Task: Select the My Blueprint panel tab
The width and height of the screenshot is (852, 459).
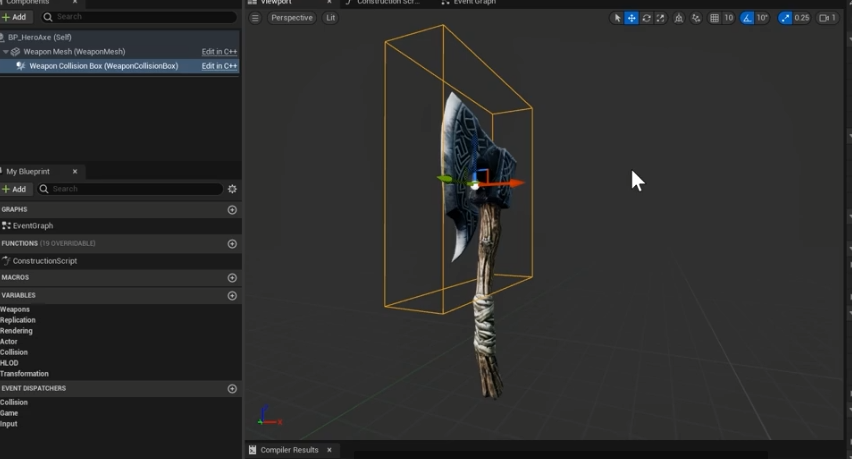Action: pos(28,172)
